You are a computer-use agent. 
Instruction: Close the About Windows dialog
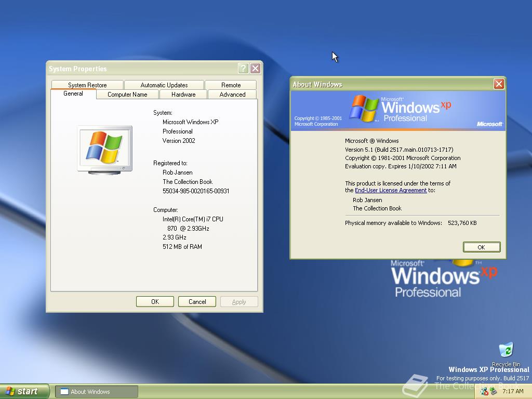(498, 84)
